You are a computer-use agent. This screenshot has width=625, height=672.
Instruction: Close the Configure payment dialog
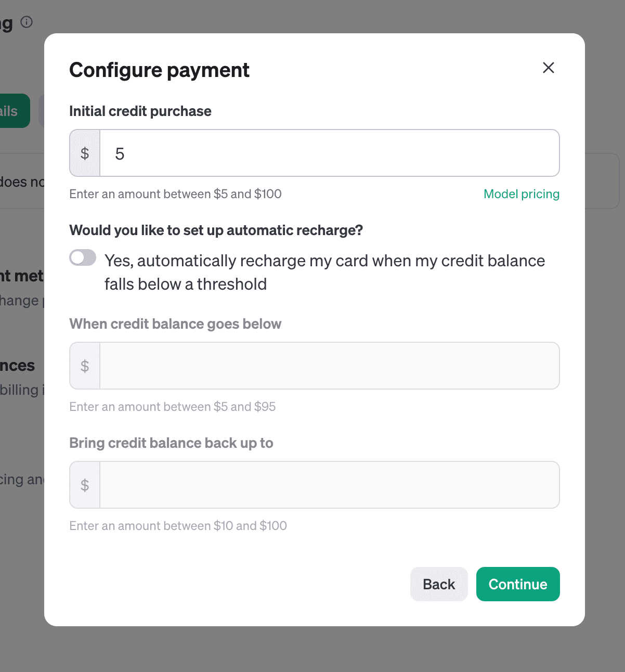point(548,68)
